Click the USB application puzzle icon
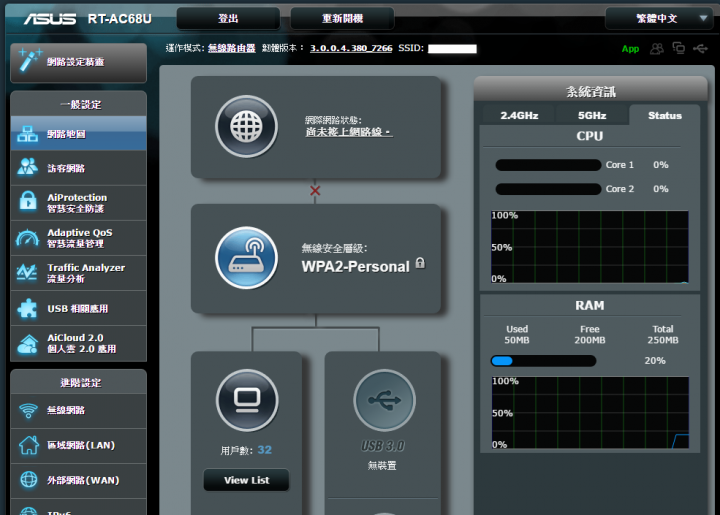This screenshot has height=515, width=720. tap(27, 308)
